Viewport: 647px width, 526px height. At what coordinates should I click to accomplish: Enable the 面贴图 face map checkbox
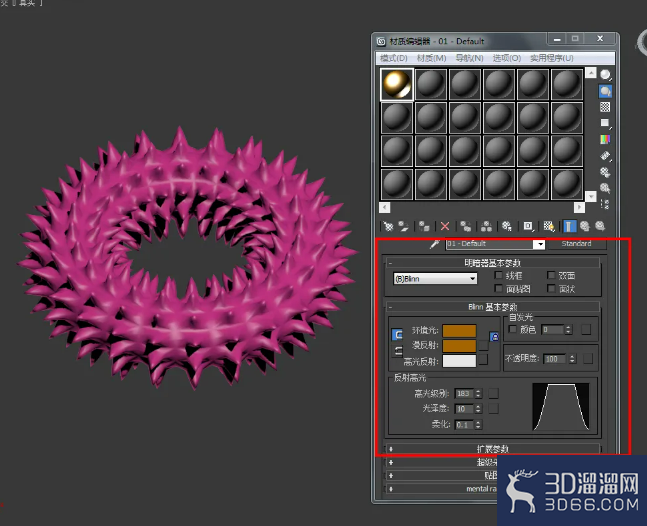point(498,288)
